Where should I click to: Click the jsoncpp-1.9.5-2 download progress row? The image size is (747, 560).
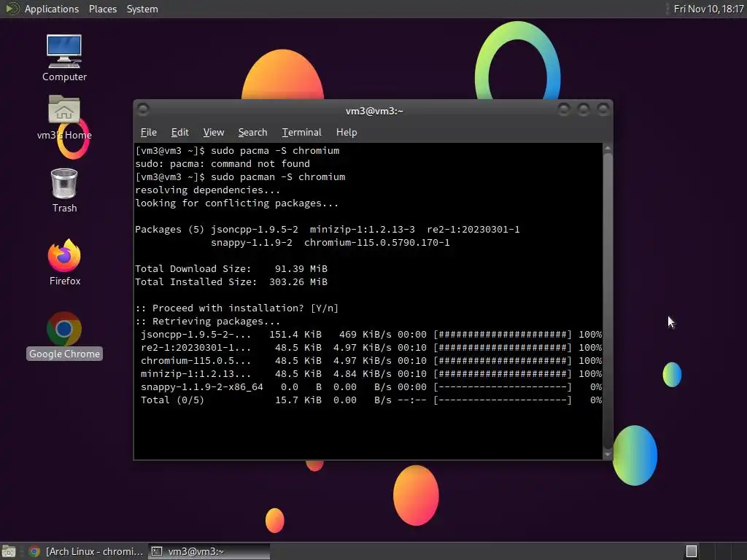371,334
